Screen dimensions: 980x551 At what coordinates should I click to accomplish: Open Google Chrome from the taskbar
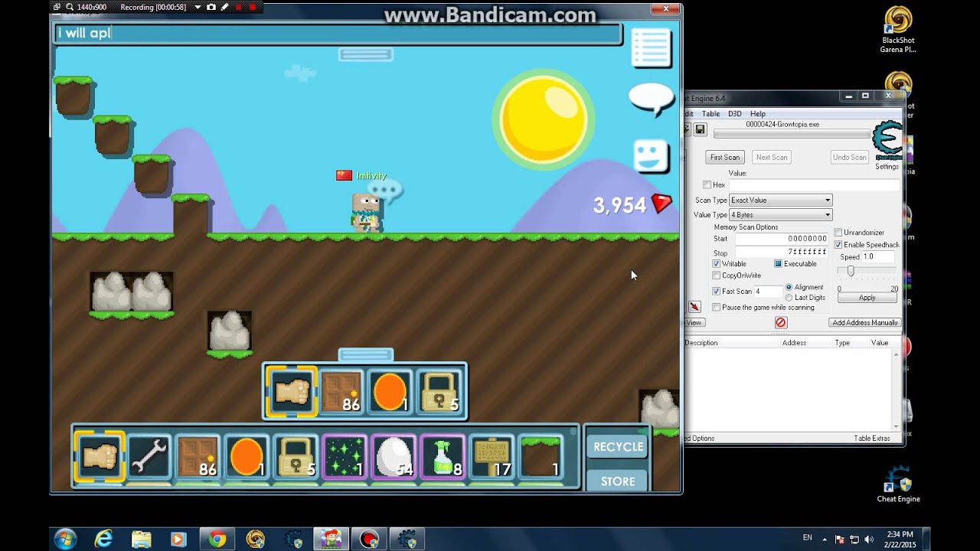pyautogui.click(x=217, y=540)
